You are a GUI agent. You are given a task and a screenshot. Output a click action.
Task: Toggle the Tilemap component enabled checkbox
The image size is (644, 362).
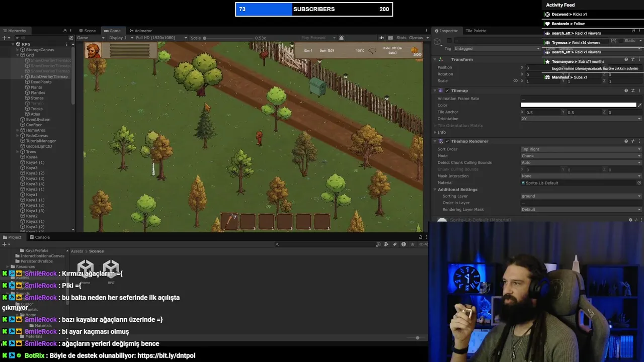pyautogui.click(x=447, y=90)
